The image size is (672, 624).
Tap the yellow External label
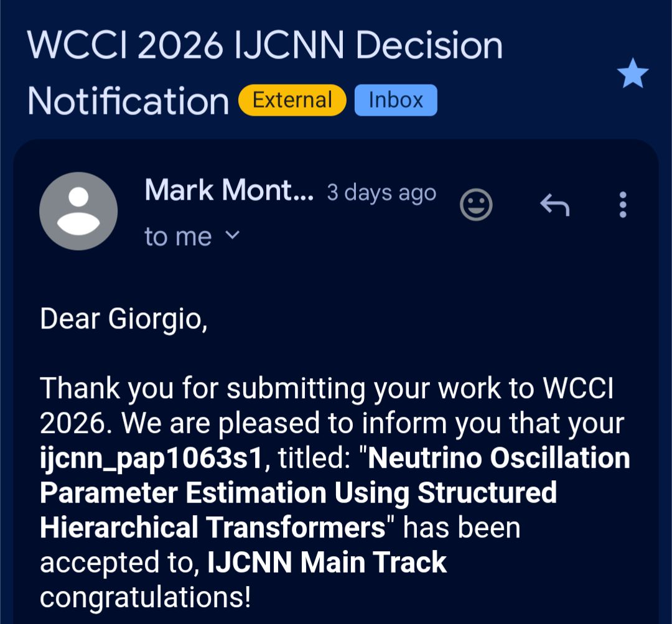click(x=292, y=100)
